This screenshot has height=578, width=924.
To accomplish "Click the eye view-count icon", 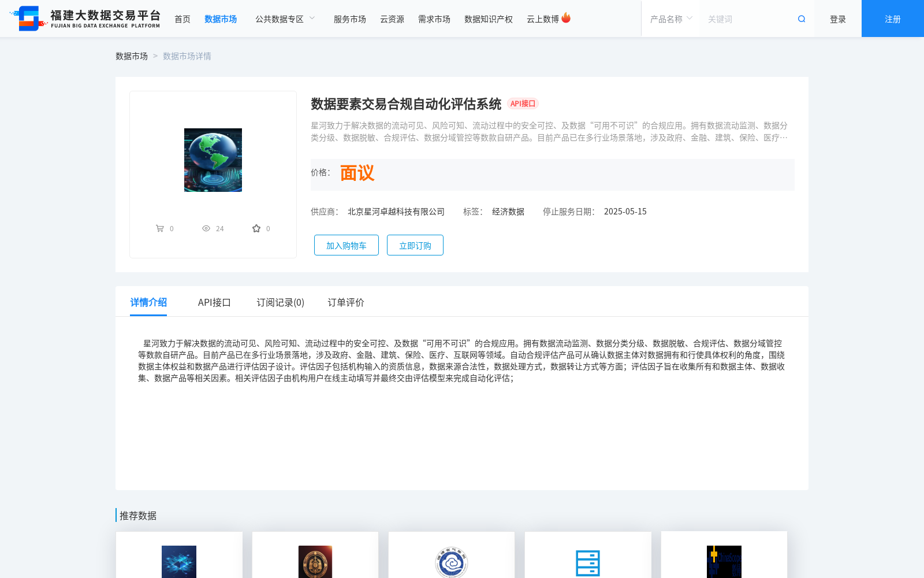I will pos(206,228).
